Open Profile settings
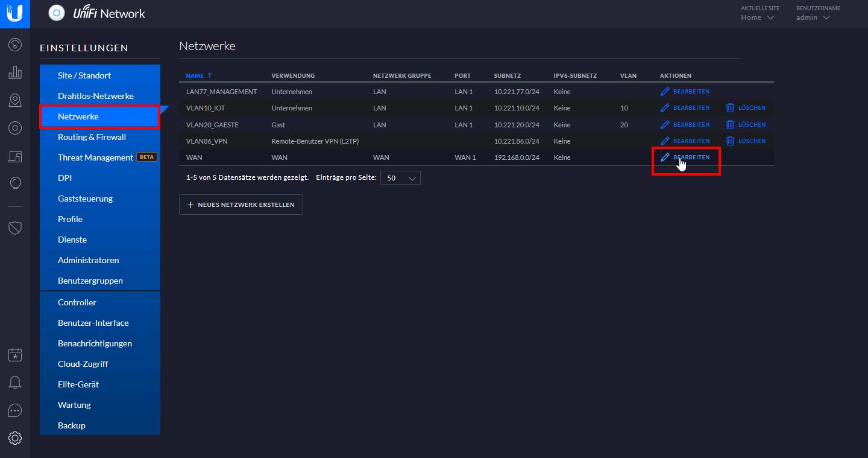 tap(100, 219)
